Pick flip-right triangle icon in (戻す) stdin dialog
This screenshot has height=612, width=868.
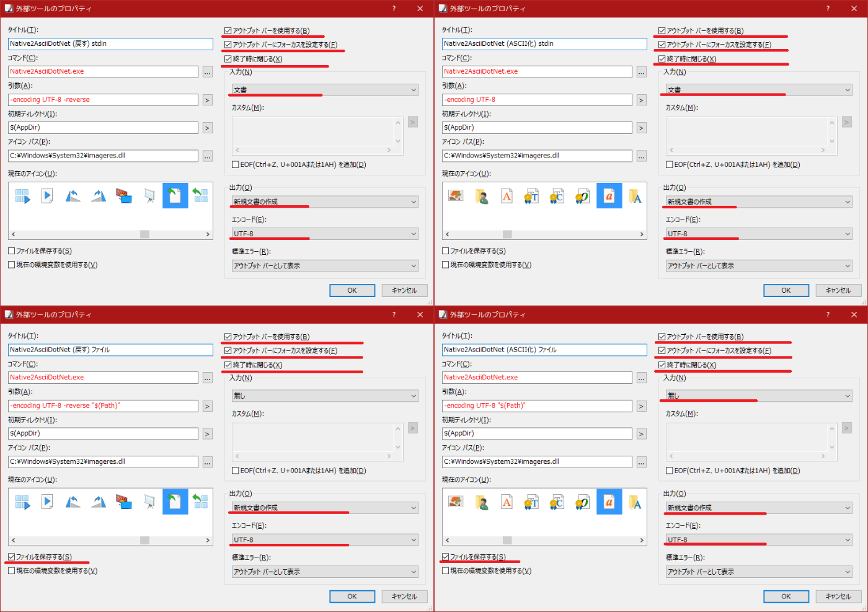(x=99, y=196)
